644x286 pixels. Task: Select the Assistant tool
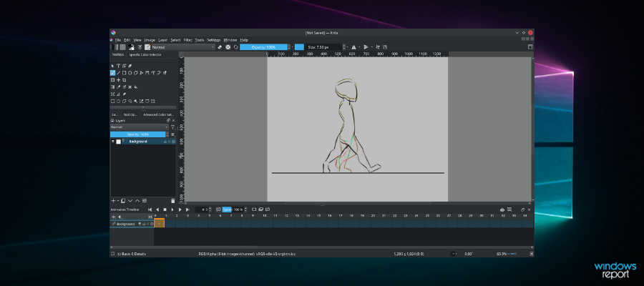coord(112,94)
